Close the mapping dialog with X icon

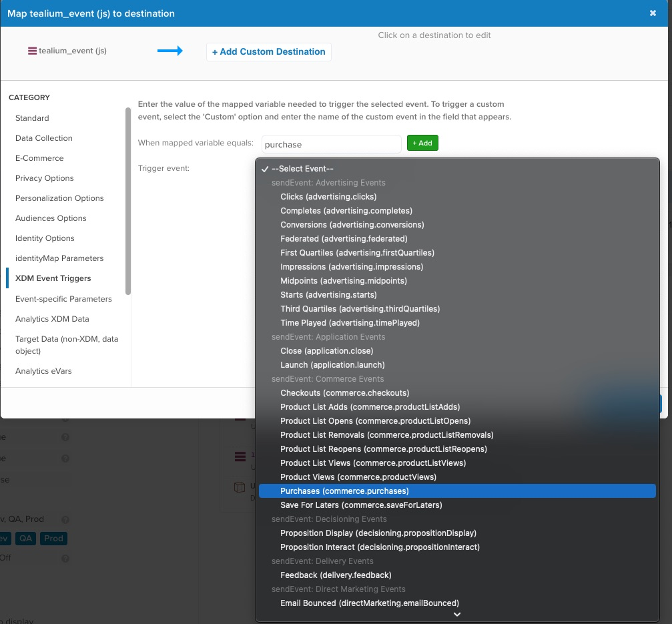[653, 13]
